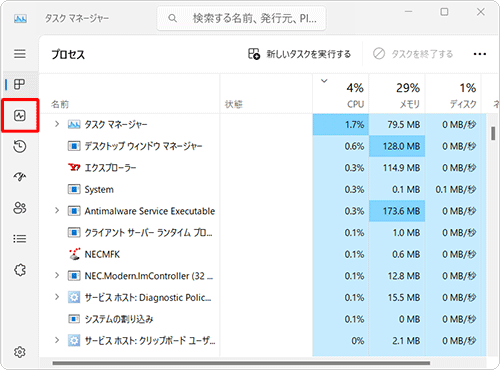Select the エクスプローラー process row name
The height and width of the screenshot is (370, 500).
(110, 168)
